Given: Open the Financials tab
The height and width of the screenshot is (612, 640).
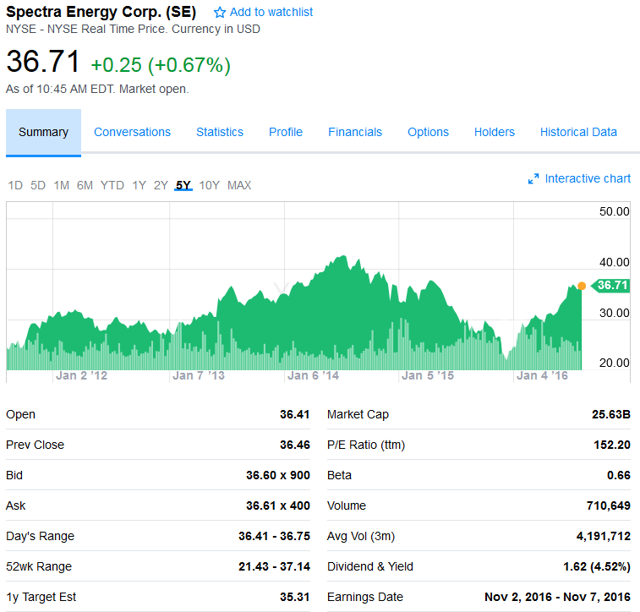Looking at the screenshot, I should 355,132.
